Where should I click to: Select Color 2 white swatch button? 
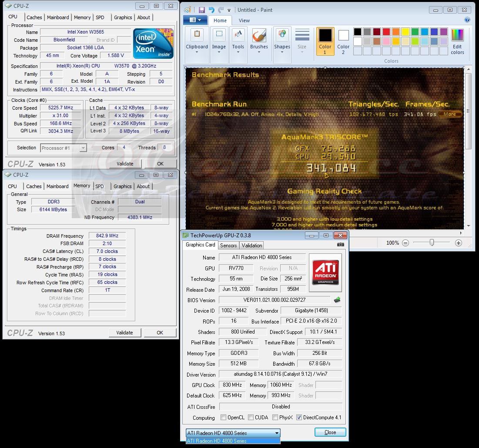[x=343, y=41]
